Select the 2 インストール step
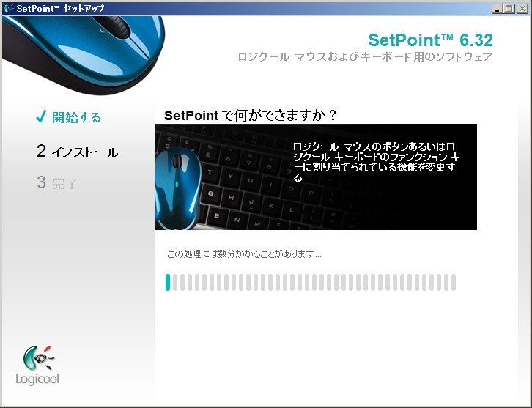 78,152
